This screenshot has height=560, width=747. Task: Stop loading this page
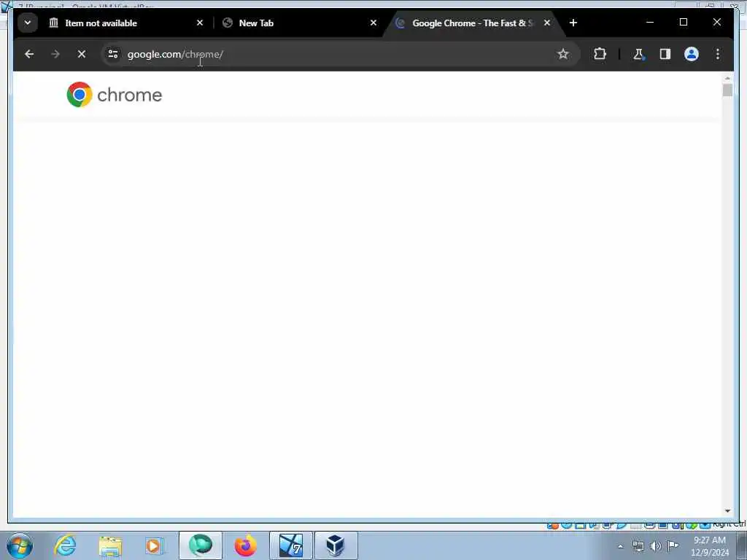pos(82,54)
